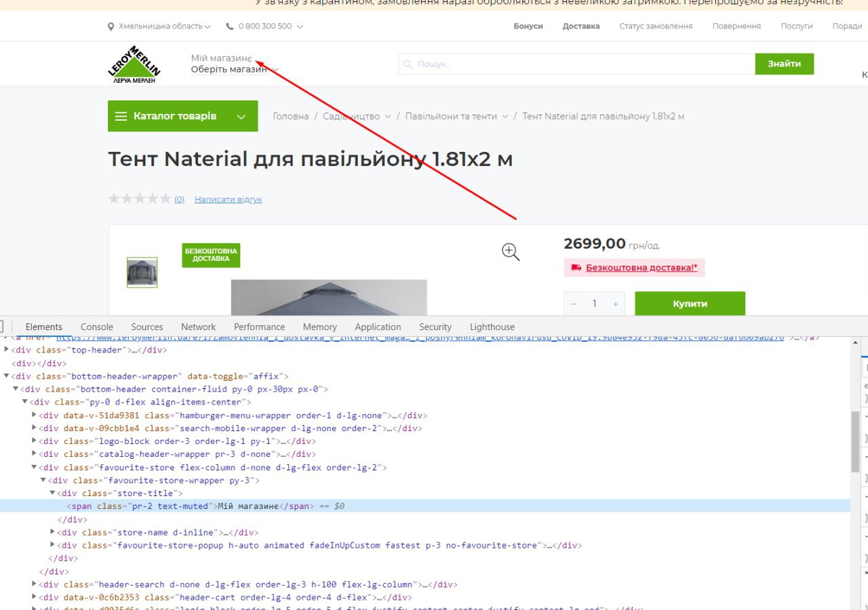Screen dimensions: 868x610
Task: Collapse the bottom-header-wrapper div node
Action: coord(7,376)
